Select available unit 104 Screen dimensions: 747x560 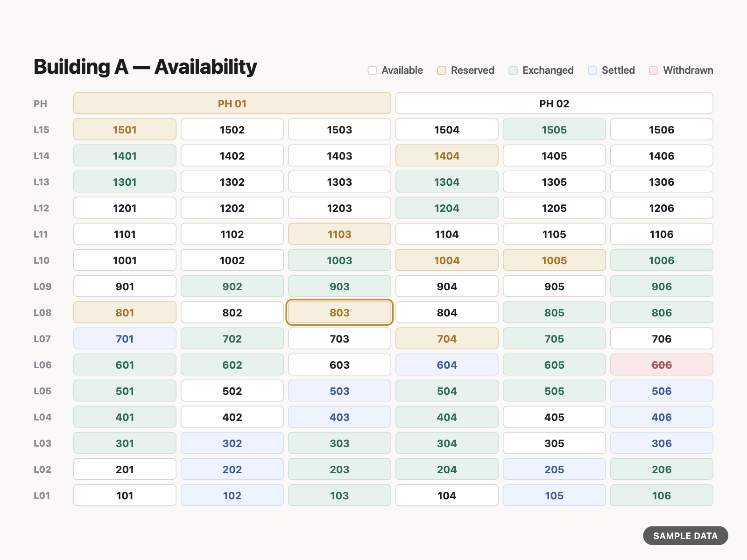coord(447,495)
